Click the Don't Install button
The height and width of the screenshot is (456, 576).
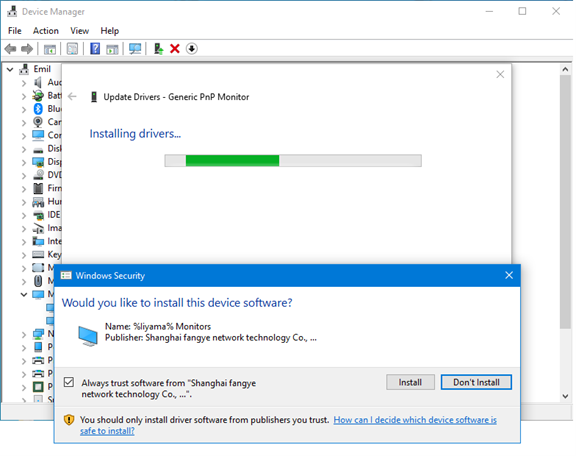[x=476, y=383]
